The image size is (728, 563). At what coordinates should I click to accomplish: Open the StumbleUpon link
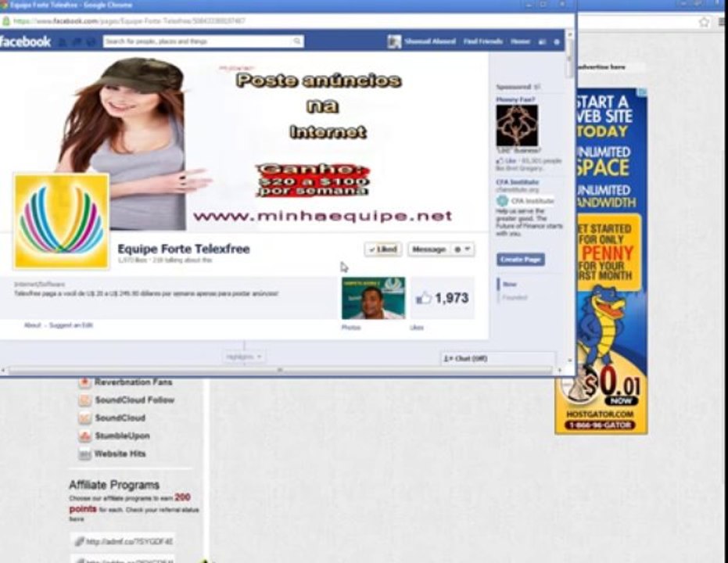click(122, 436)
